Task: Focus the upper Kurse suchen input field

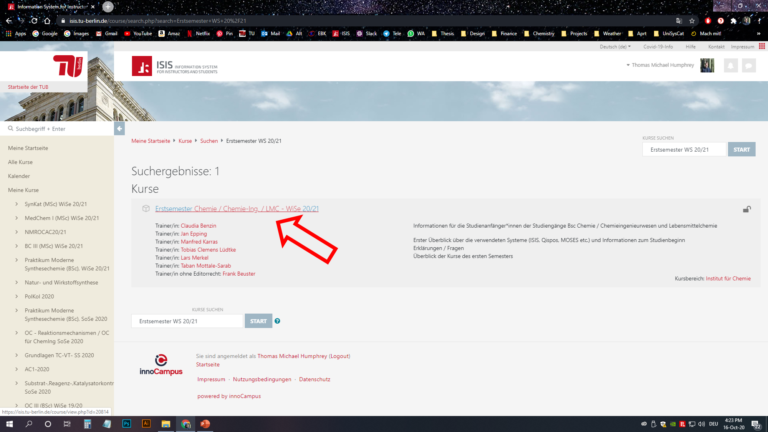Action: [684, 149]
